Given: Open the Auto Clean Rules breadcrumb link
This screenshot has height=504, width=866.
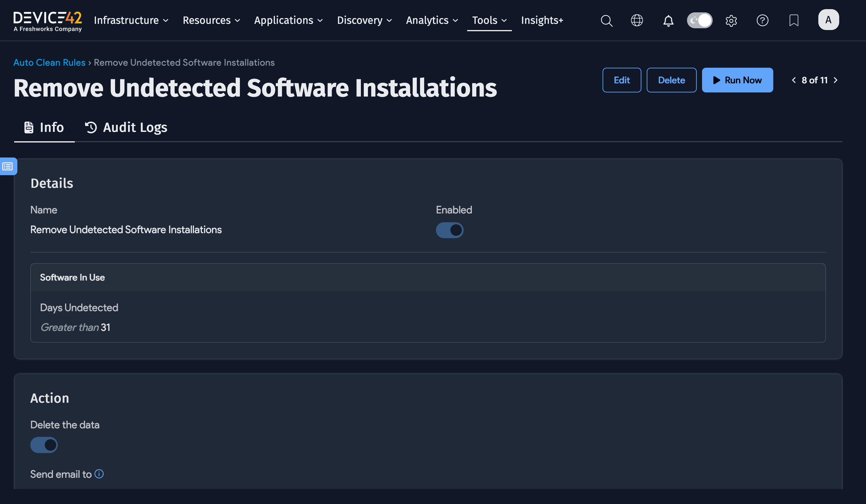Looking at the screenshot, I should pyautogui.click(x=49, y=63).
